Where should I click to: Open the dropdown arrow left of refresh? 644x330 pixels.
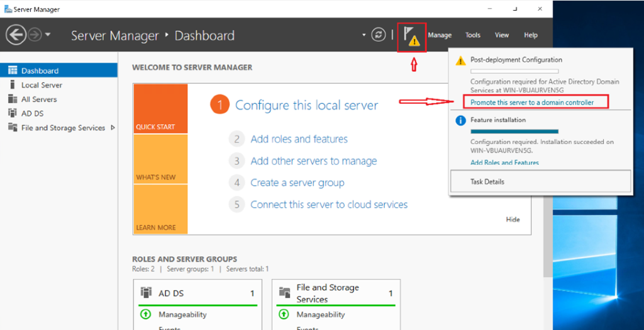tap(364, 35)
